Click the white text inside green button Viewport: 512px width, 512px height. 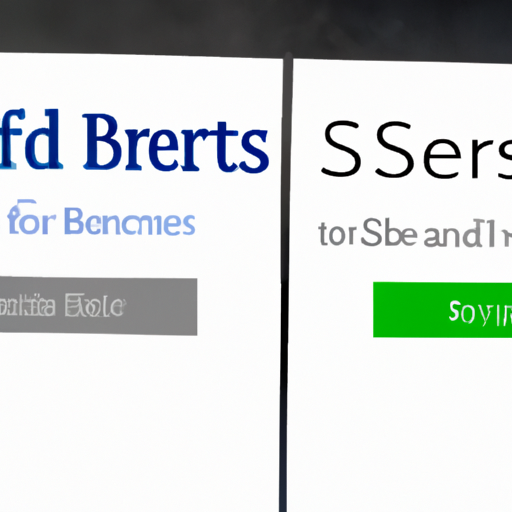[x=480, y=312]
